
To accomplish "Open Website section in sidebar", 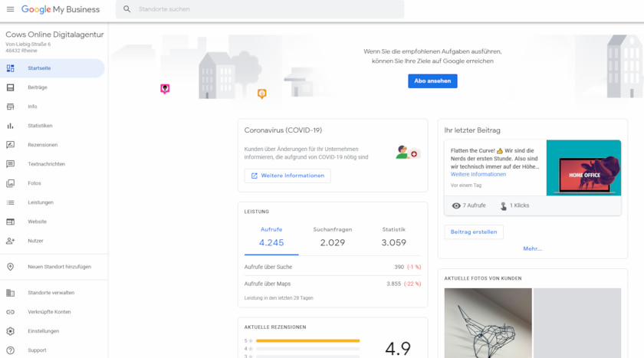I will [x=52, y=222].
